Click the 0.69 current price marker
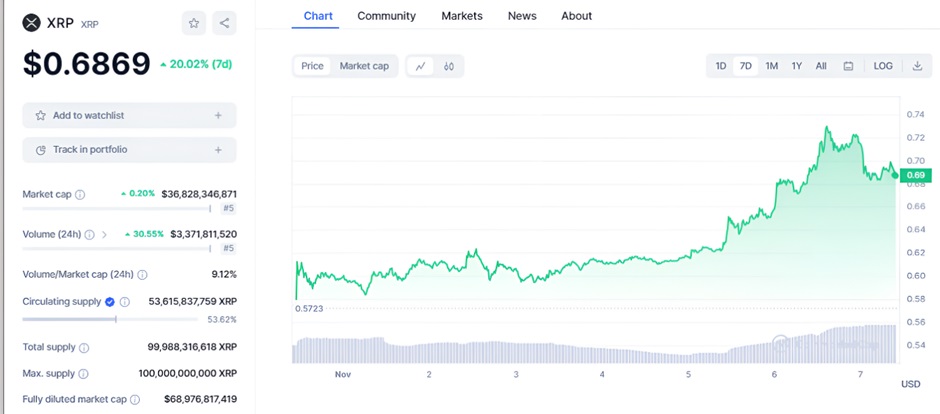 pos(916,175)
